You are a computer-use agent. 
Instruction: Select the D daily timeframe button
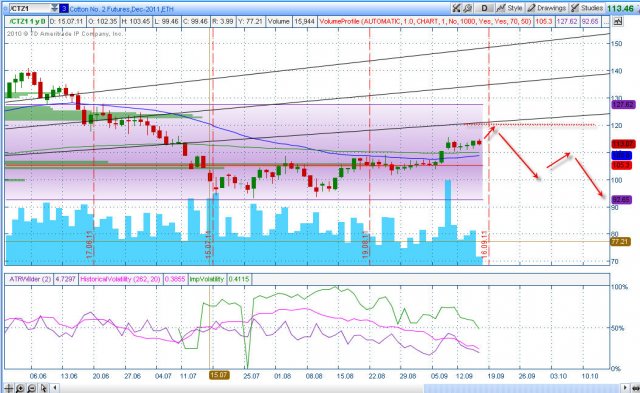tap(484, 8)
